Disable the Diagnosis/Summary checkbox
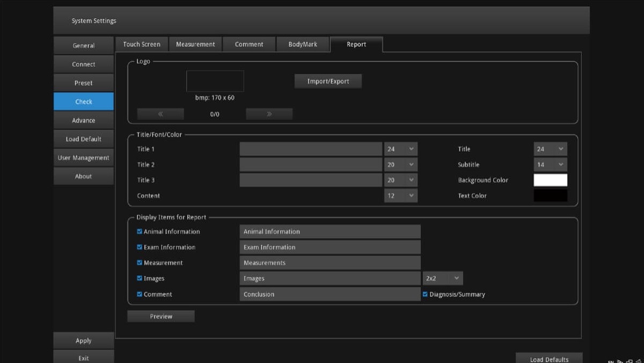 click(x=426, y=294)
